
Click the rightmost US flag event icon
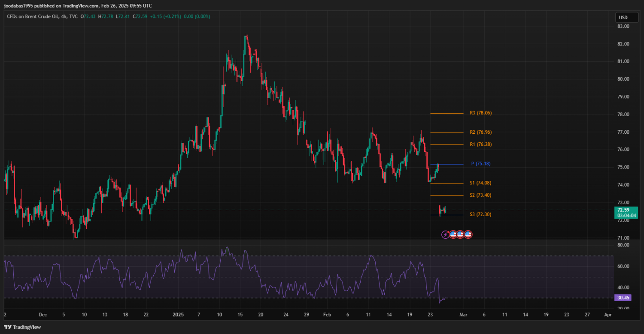pyautogui.click(x=468, y=235)
